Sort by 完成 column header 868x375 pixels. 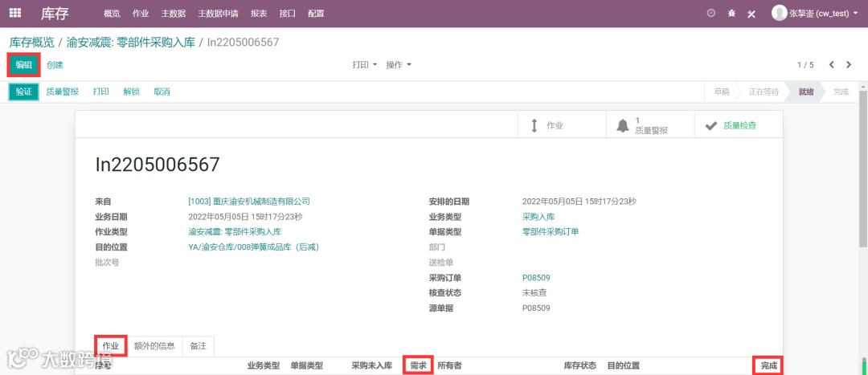[768, 365]
